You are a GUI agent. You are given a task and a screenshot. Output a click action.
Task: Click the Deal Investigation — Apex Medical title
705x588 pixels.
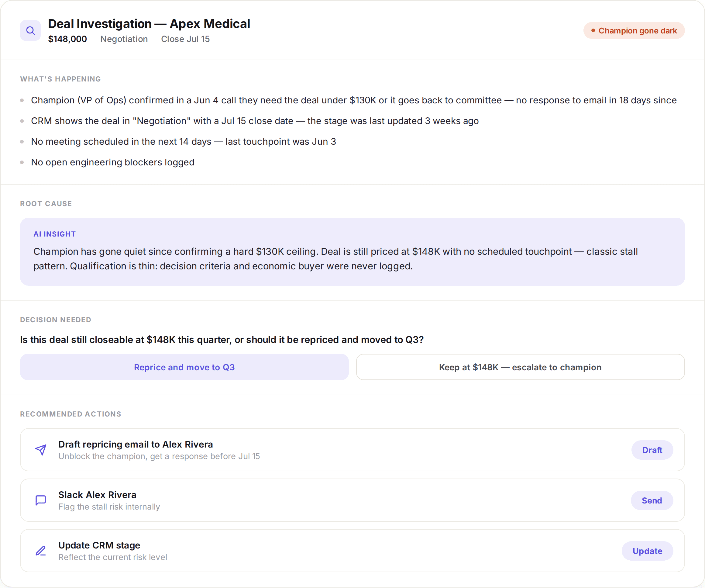click(149, 24)
